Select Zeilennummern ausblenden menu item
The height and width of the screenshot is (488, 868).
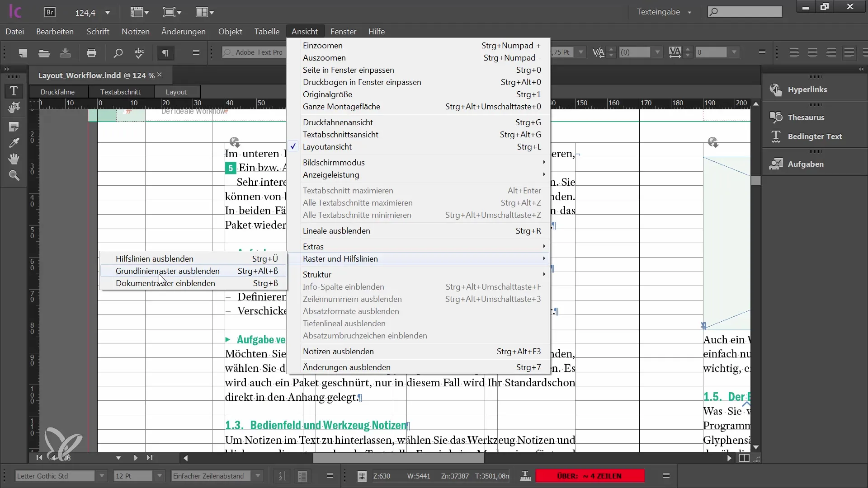pos(352,299)
